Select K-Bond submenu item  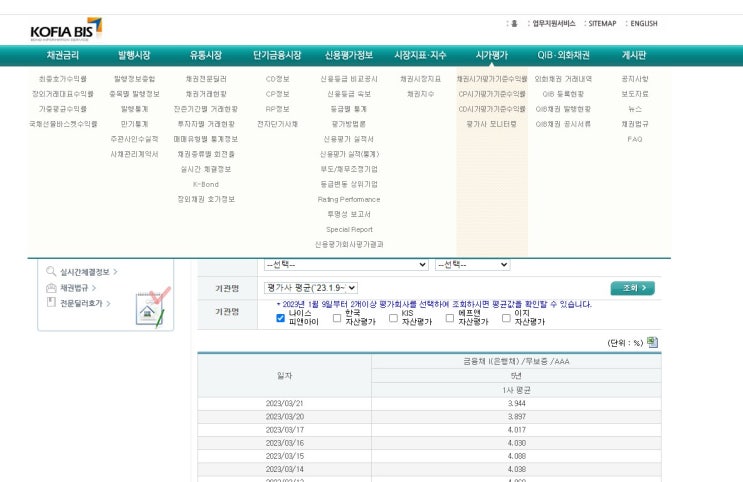tap(206, 184)
